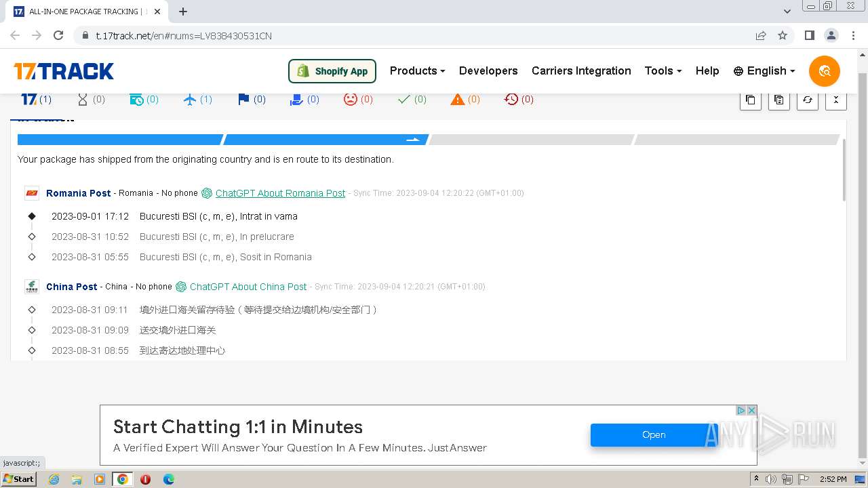Close the ad using its X icon
This screenshot has width=868, height=488.
[x=751, y=411]
